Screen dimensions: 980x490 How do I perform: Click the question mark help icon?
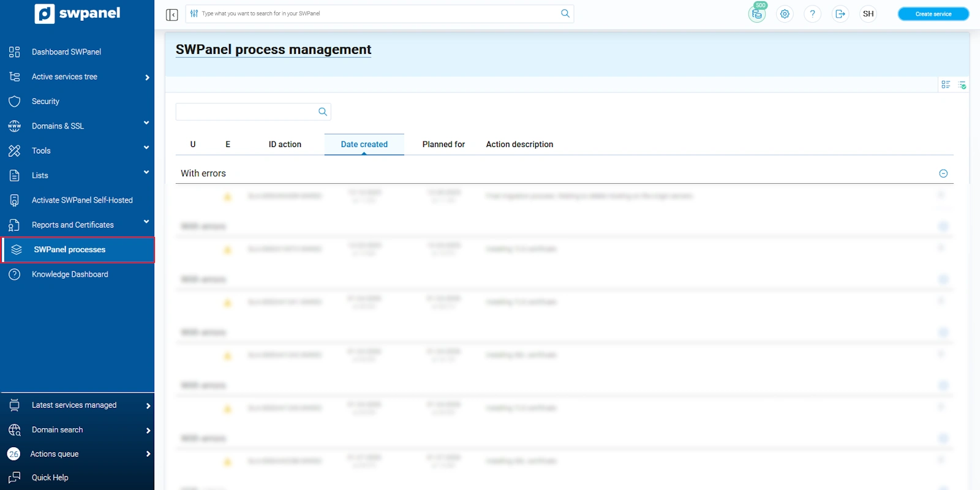812,14
